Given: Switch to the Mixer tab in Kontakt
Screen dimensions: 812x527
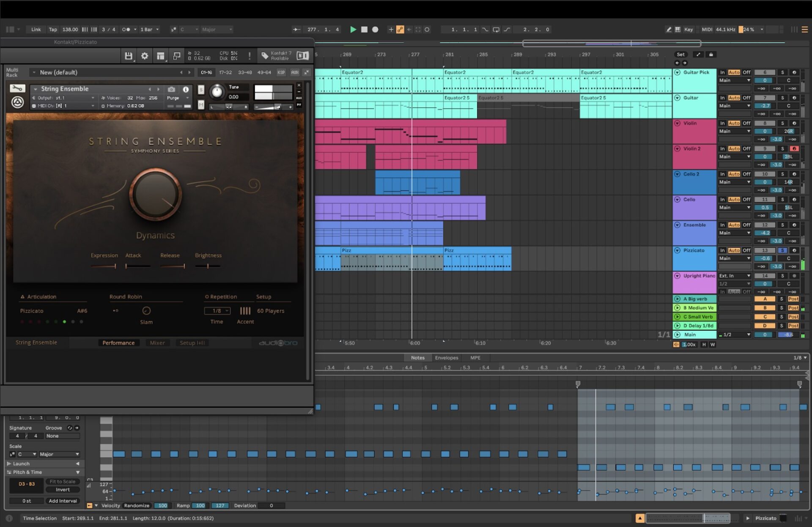Looking at the screenshot, I should 157,343.
